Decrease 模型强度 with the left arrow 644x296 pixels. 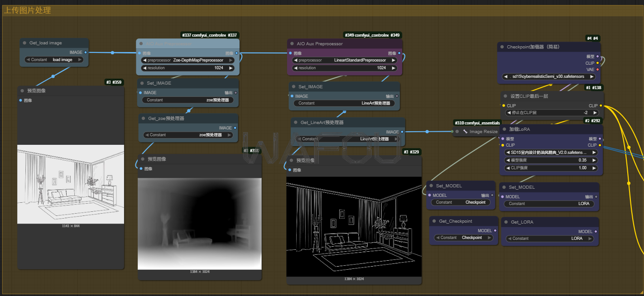pyautogui.click(x=509, y=160)
